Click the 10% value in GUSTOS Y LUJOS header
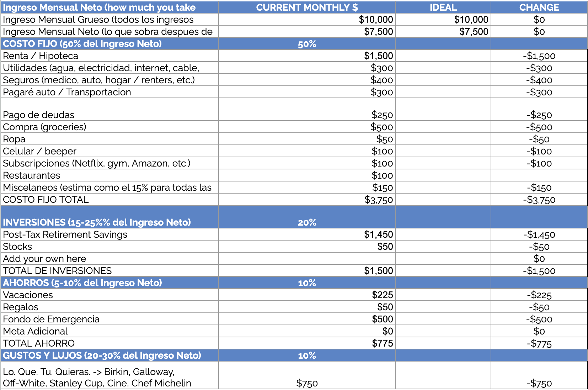The image size is (588, 390). tap(307, 355)
